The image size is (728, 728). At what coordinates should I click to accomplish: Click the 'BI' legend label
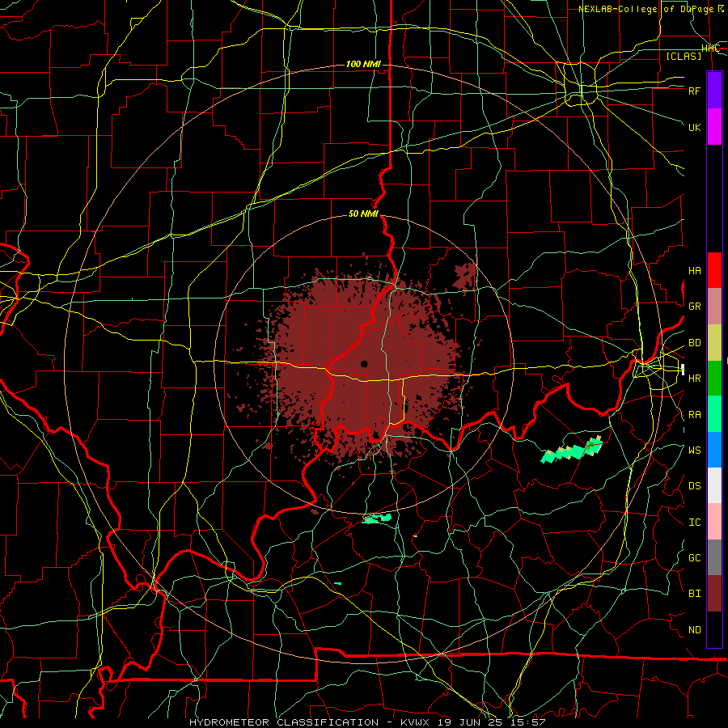tap(694, 594)
